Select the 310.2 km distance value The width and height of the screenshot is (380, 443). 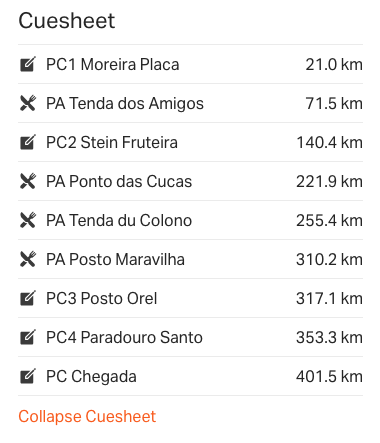point(329,260)
